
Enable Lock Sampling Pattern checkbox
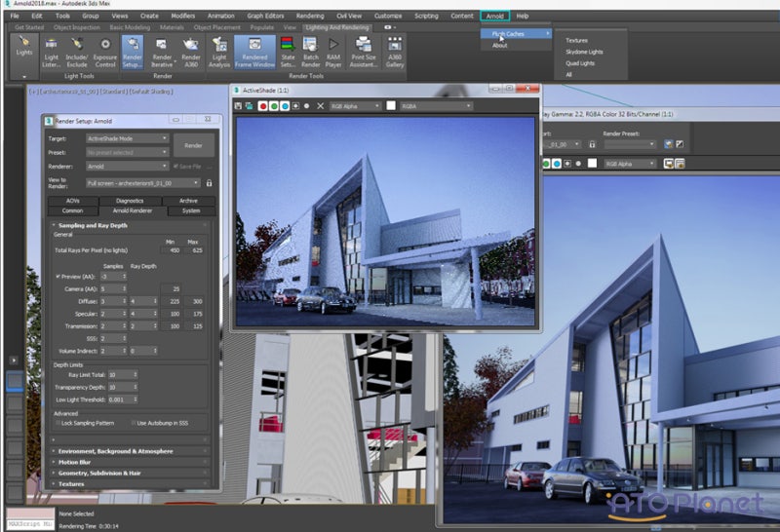58,423
